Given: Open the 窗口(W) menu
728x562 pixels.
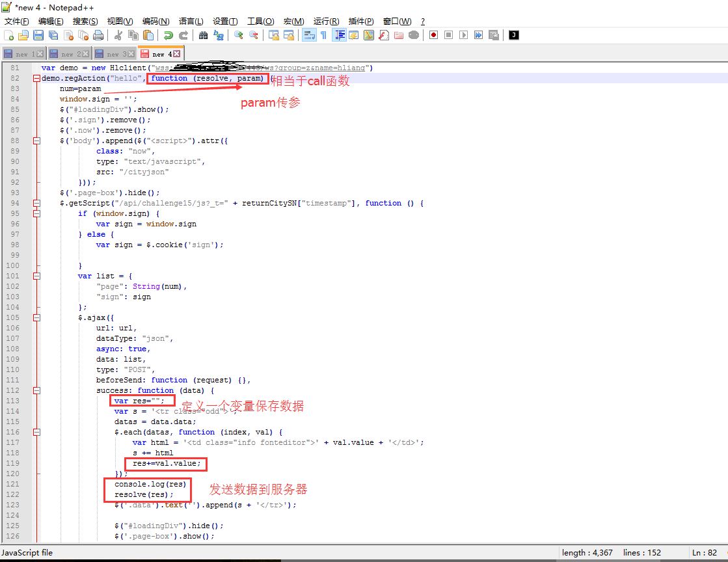Looking at the screenshot, I should [x=397, y=21].
